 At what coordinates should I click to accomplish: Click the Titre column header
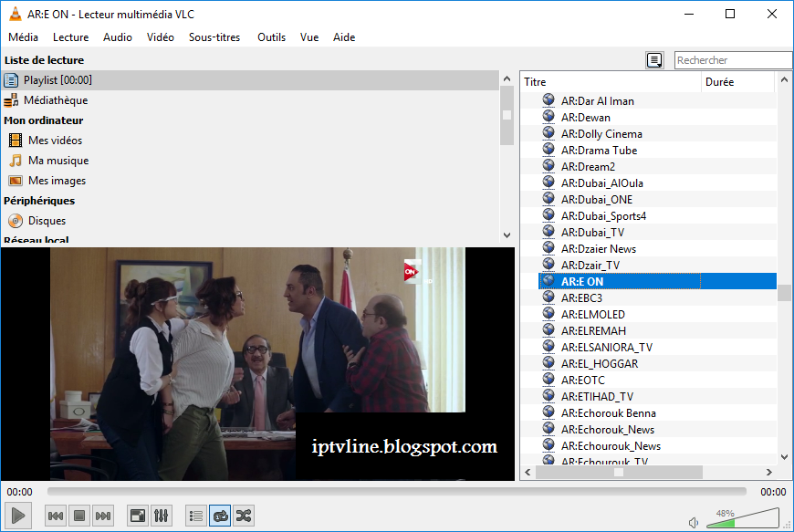pyautogui.click(x=611, y=82)
